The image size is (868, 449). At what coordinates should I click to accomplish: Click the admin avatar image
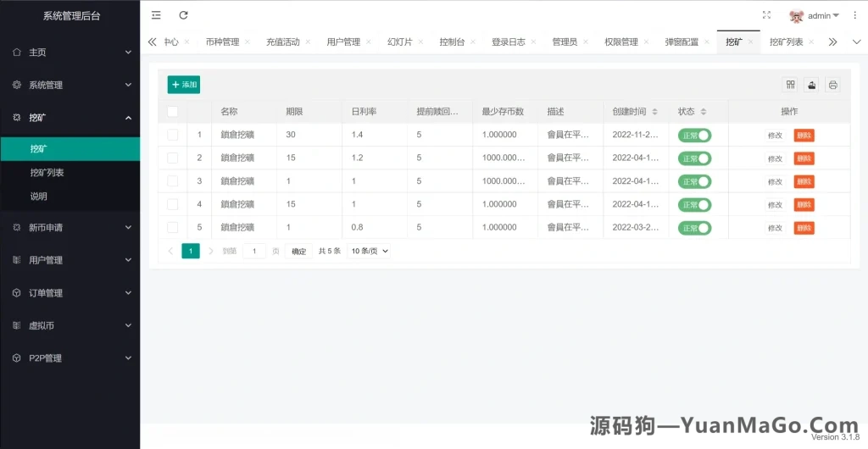pos(796,16)
